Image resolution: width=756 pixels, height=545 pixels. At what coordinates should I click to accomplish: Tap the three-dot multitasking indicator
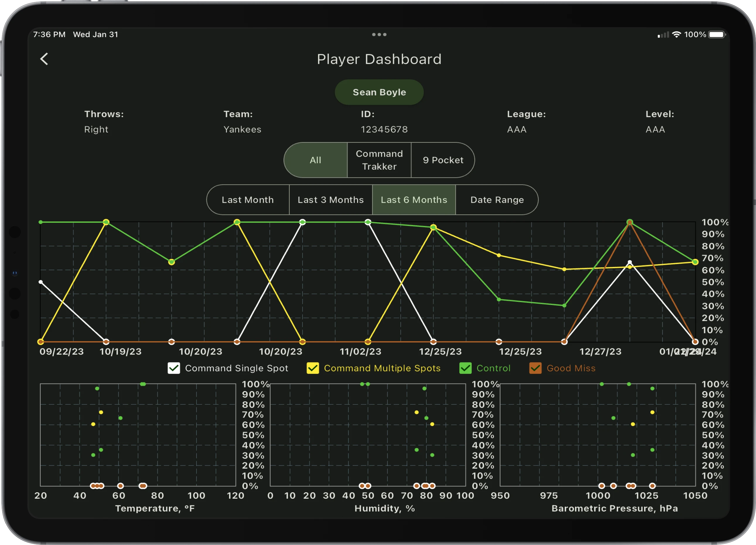pos(379,34)
